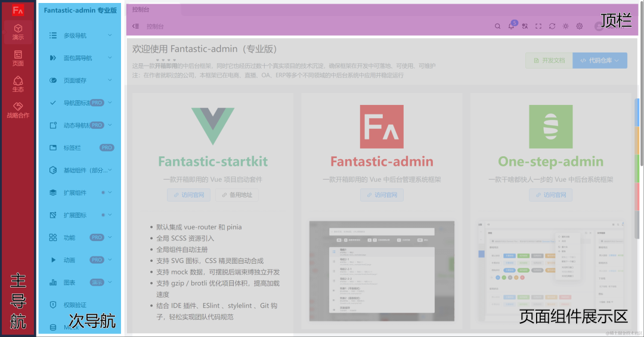644x337 pixels.
Task: Click the 控制台 breadcrumb
Action: 155,26
